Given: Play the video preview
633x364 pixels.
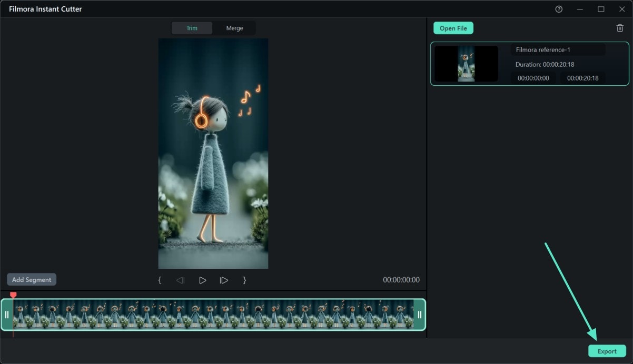Looking at the screenshot, I should (x=203, y=280).
